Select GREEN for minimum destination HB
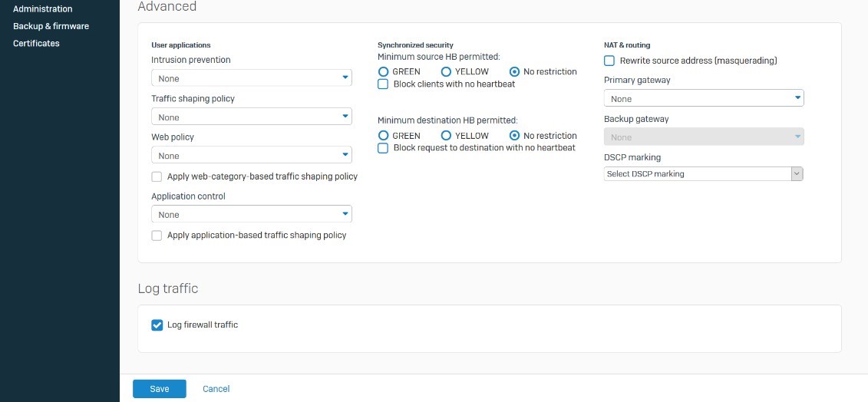 click(x=383, y=136)
